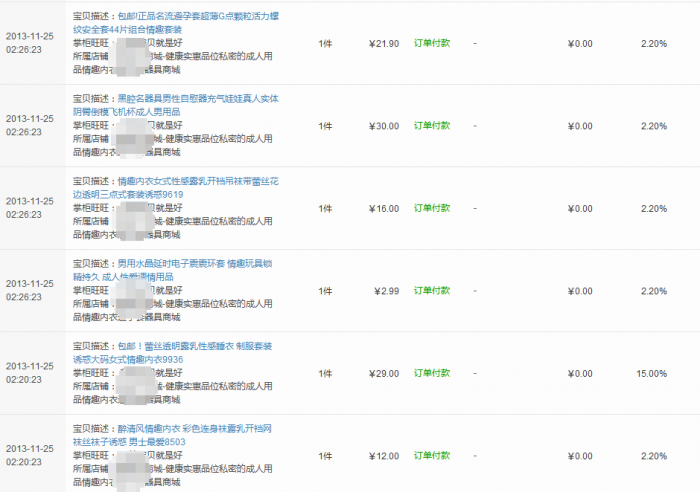This screenshot has height=492, width=700.
Task: Select the ¥12.00 price cell
Action: pyautogui.click(x=384, y=456)
